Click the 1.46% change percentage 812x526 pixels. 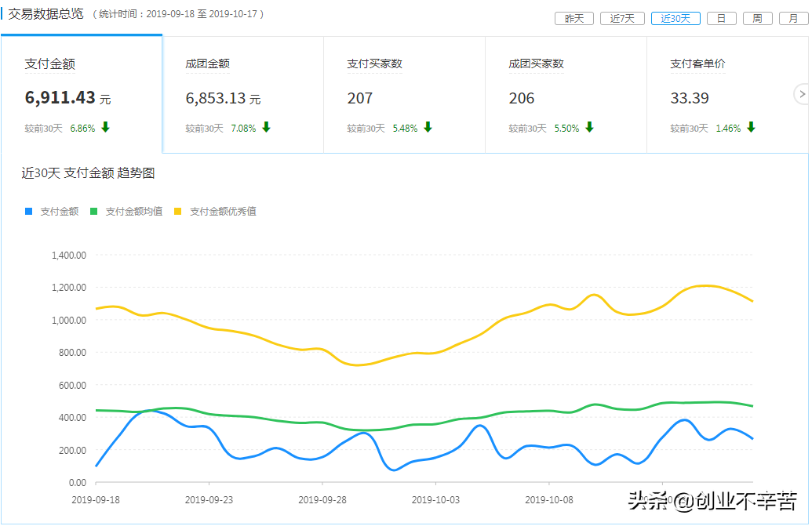(x=728, y=129)
